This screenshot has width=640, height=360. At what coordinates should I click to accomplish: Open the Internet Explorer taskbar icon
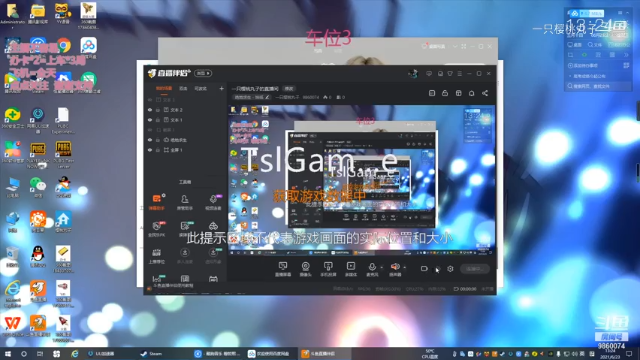tap(75, 354)
